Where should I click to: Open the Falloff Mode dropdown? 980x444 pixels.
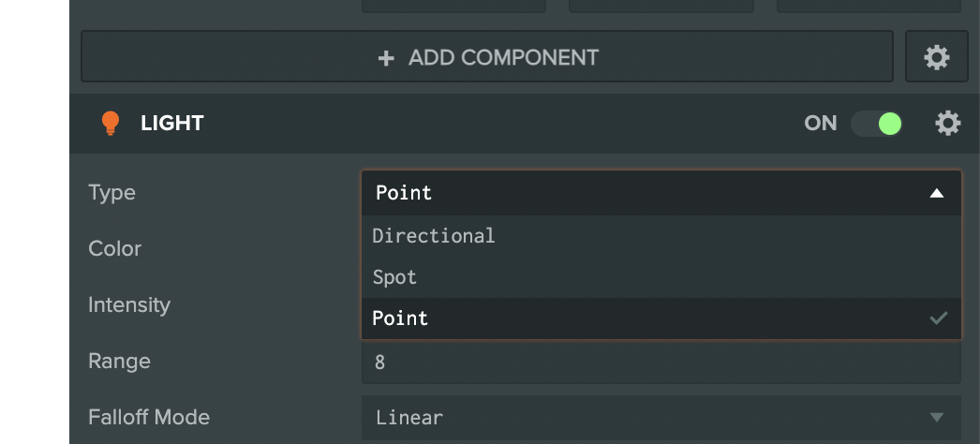click(x=661, y=417)
